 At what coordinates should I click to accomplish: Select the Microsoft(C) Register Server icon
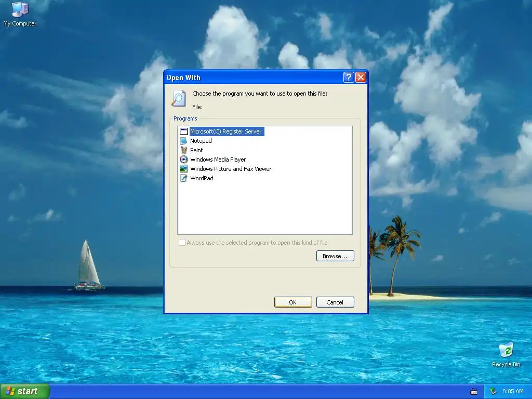(x=183, y=131)
